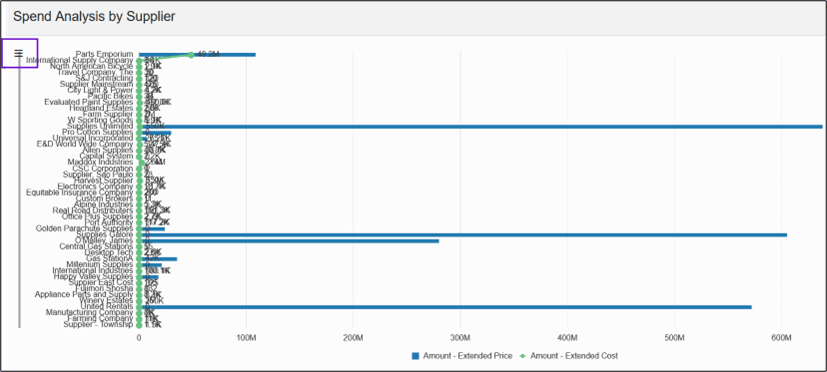827x372 pixels.
Task: Click the 300M axis tick label
Action: (x=460, y=338)
